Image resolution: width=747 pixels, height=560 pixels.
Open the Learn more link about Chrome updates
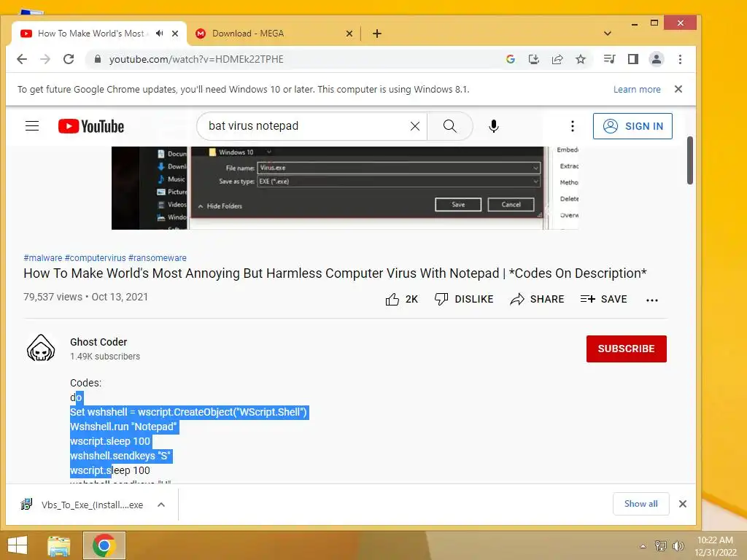tap(636, 90)
